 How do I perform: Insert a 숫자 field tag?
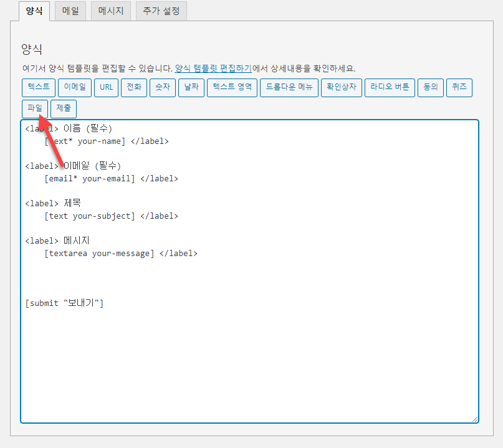tap(163, 88)
